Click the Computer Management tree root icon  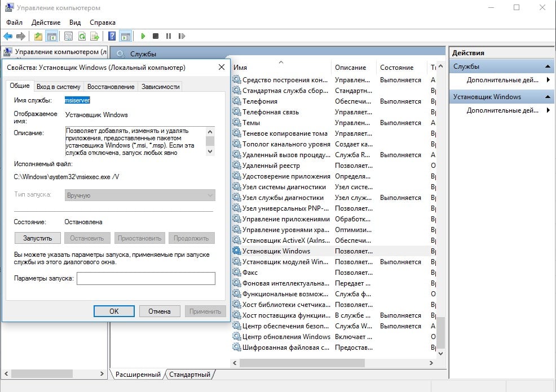8,52
